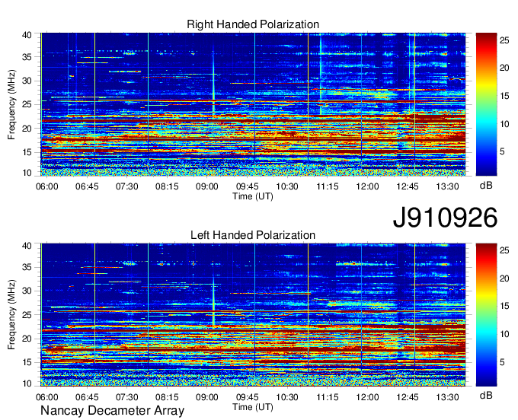Viewport: 518px width, 420px height.
Task: Click the "09:00" time tick on Left Handed plot
Action: (x=207, y=397)
